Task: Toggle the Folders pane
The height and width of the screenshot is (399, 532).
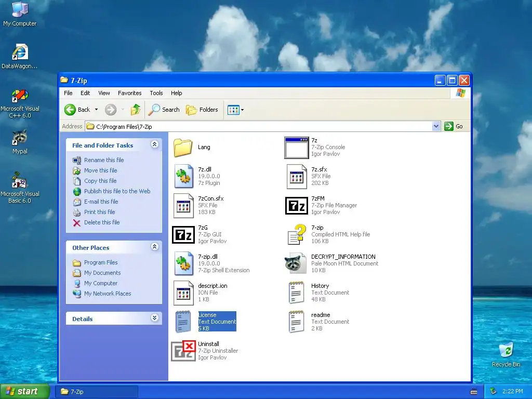Action: click(x=202, y=110)
